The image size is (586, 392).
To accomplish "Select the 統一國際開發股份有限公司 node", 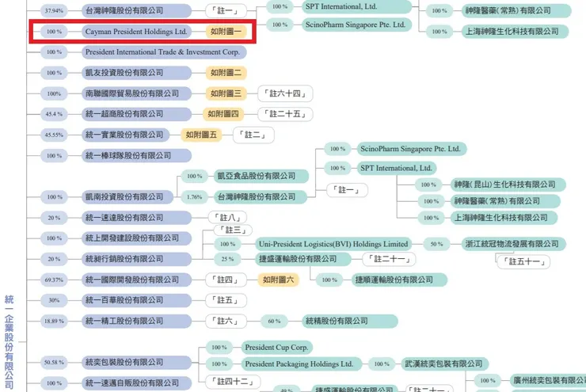I will coord(136,280).
